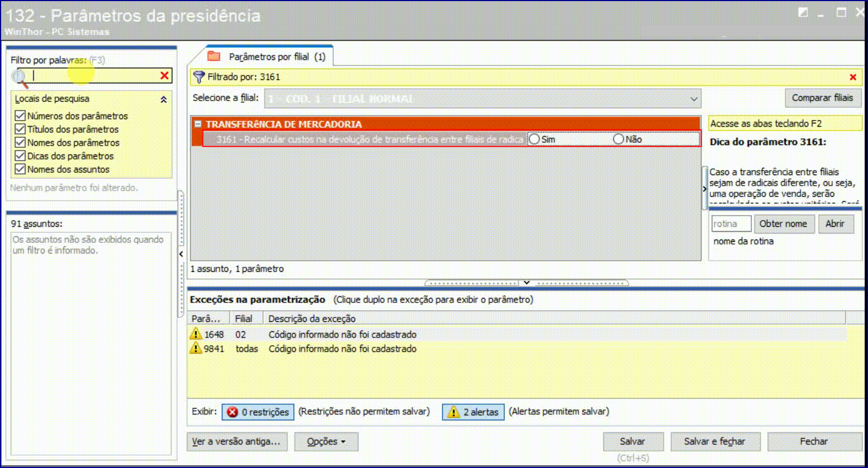Collapse the exceptions panel via down chevron

click(x=526, y=282)
